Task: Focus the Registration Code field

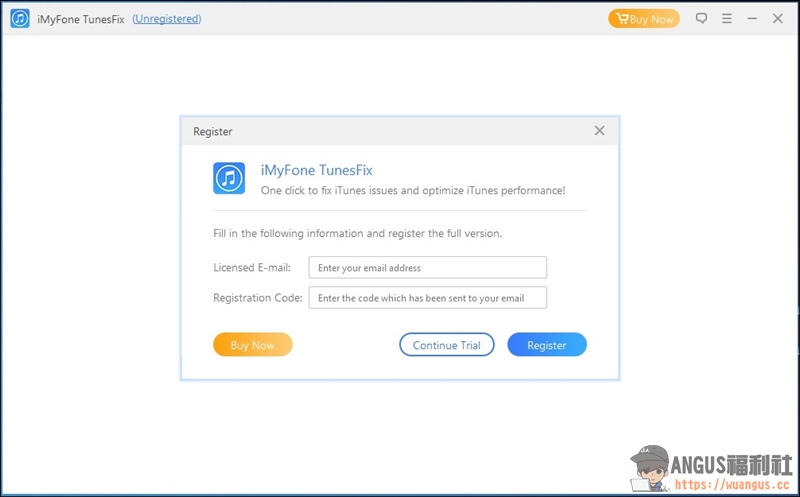Action: (428, 297)
